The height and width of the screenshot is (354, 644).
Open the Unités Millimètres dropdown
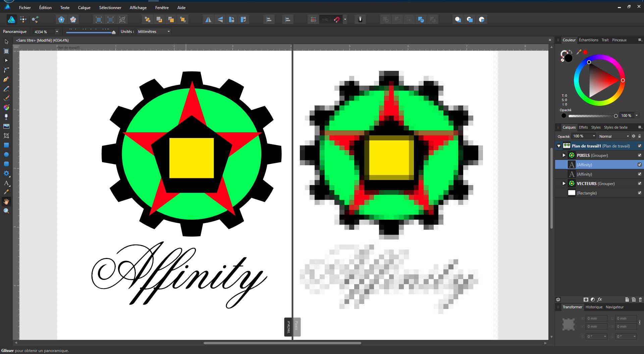tap(154, 32)
